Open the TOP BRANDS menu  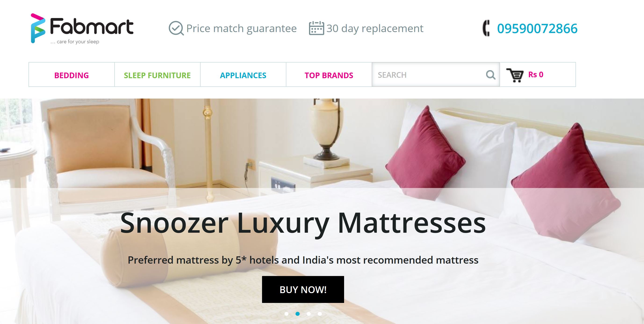tap(329, 75)
